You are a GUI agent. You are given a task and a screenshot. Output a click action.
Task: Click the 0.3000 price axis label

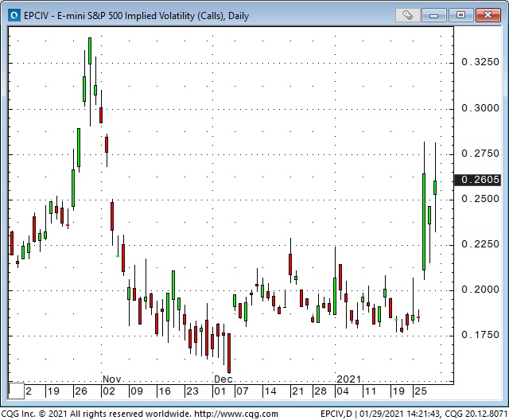pyautogui.click(x=480, y=107)
